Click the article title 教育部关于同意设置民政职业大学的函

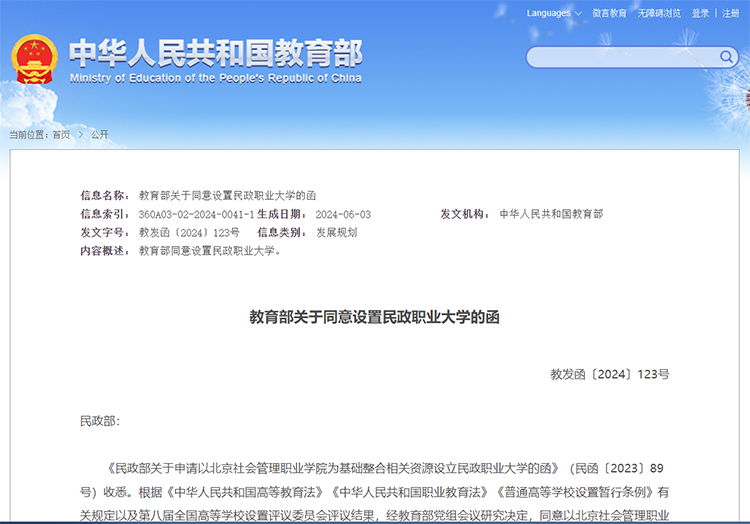click(x=374, y=317)
